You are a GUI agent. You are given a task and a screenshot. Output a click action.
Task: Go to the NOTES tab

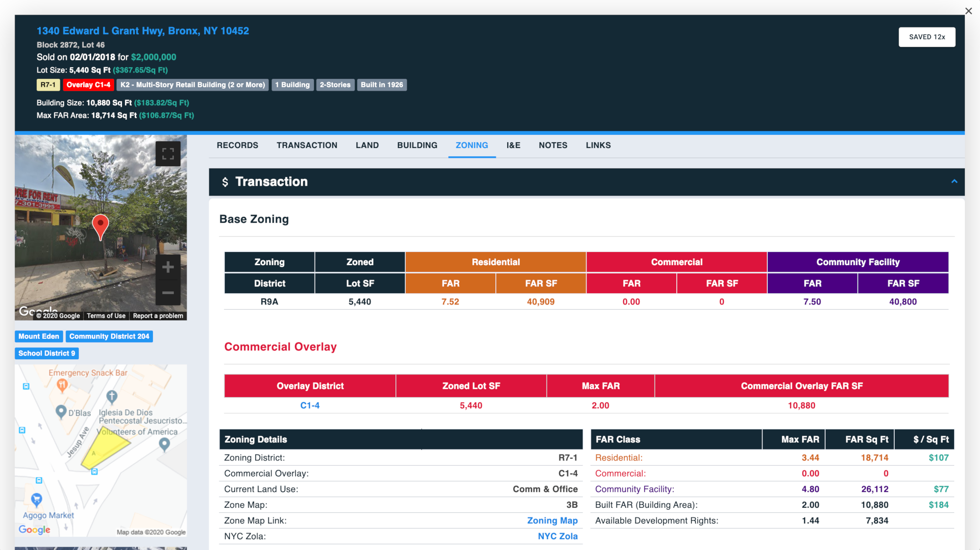pos(553,145)
